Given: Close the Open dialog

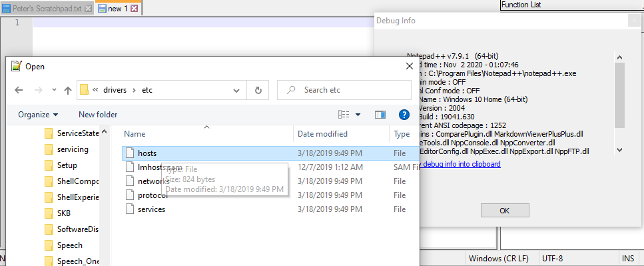Looking at the screenshot, I should [x=409, y=66].
